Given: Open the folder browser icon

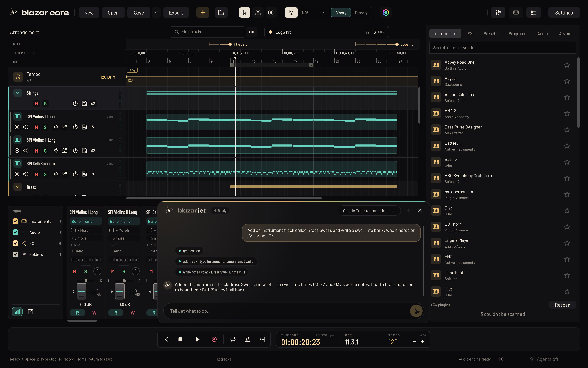Looking at the screenshot, I should (221, 13).
